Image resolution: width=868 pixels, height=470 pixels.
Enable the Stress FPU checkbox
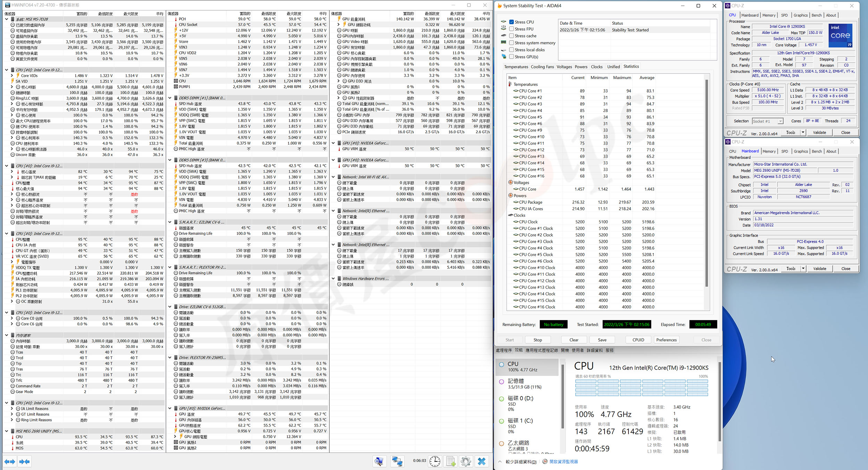click(511, 29)
